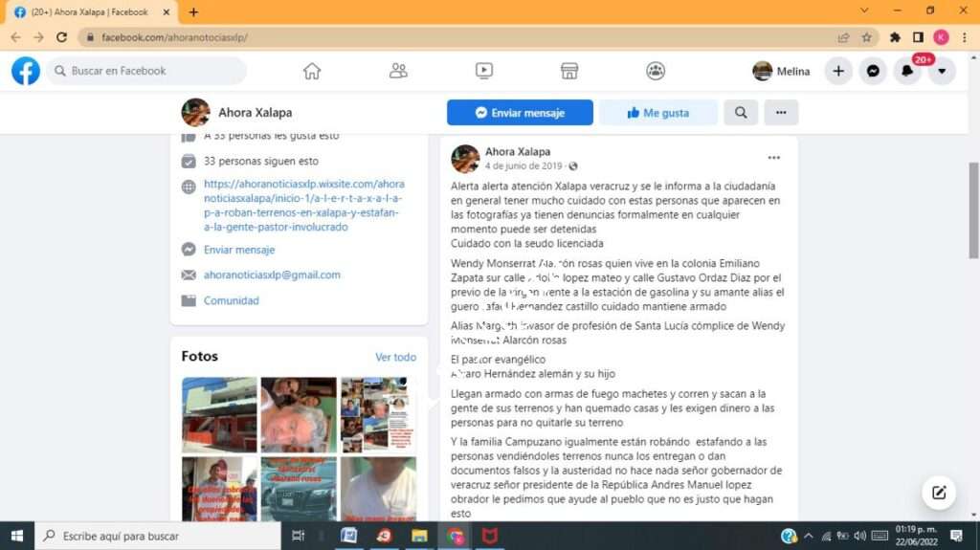
Task: Click the Enviar mensaje blue button
Action: [x=520, y=113]
